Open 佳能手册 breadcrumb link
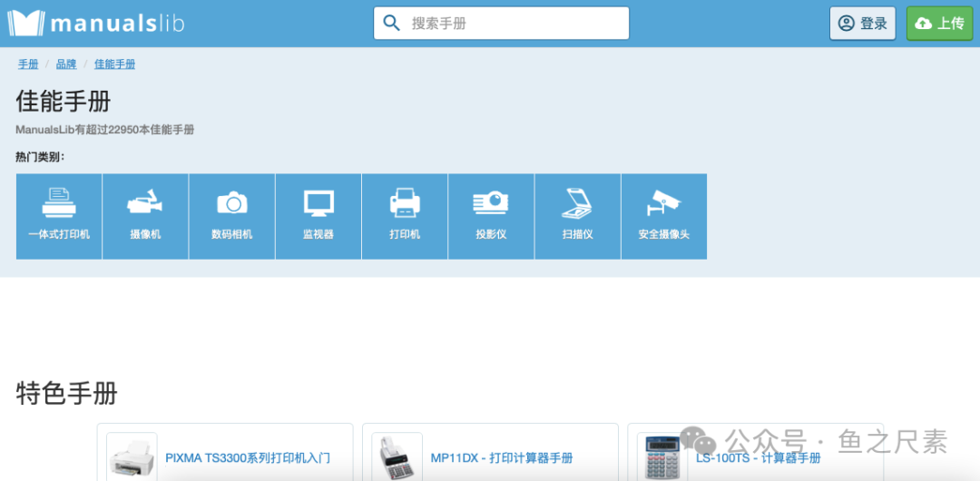Screen dimensions: 980x481 tap(115, 64)
